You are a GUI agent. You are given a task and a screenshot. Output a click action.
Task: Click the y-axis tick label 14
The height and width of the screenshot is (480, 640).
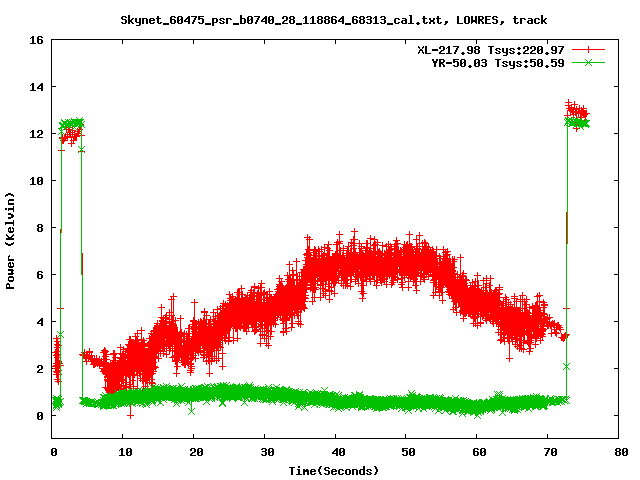pos(36,87)
